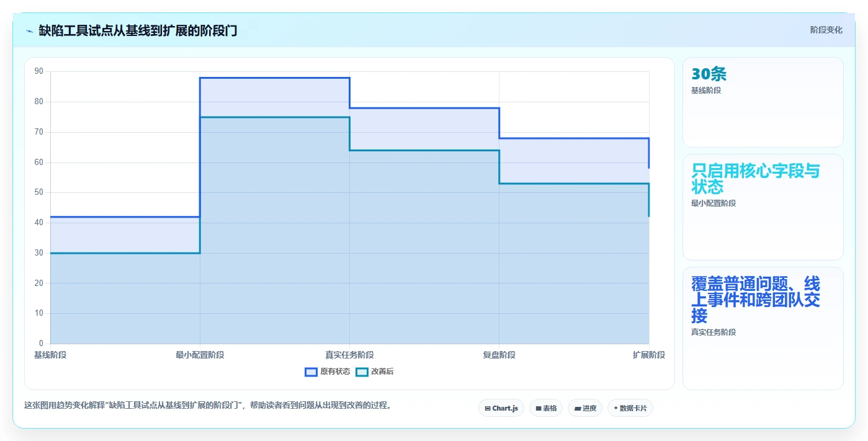Click the 最小配置阶段 x-axis label
The height and width of the screenshot is (441, 868).
click(x=200, y=355)
